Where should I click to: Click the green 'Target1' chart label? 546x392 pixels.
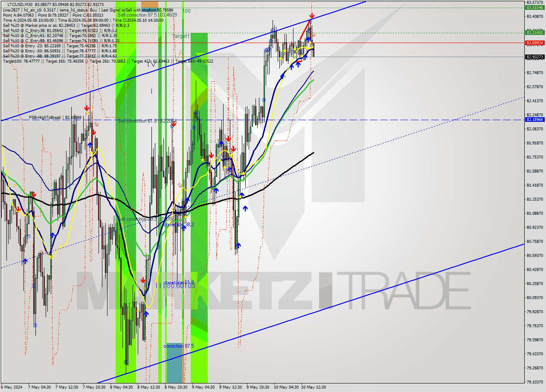pyautogui.click(x=181, y=37)
